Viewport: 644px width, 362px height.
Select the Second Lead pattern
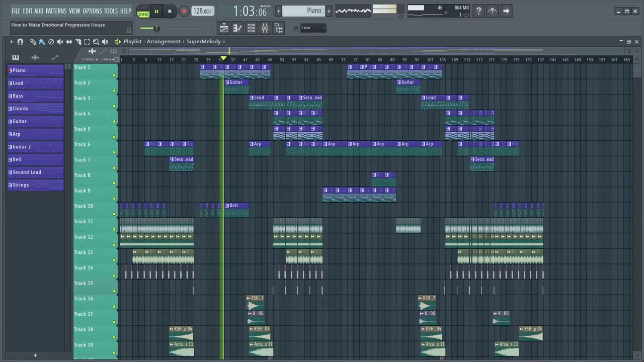35,172
